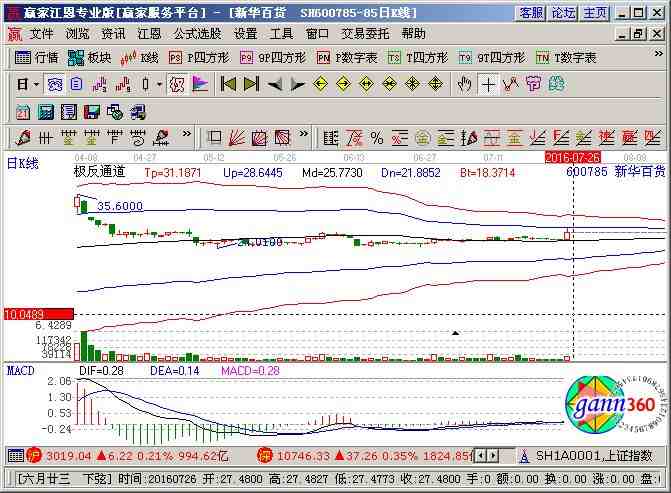Click the MACD indicator label
This screenshot has width=671, height=493.
[x=21, y=371]
